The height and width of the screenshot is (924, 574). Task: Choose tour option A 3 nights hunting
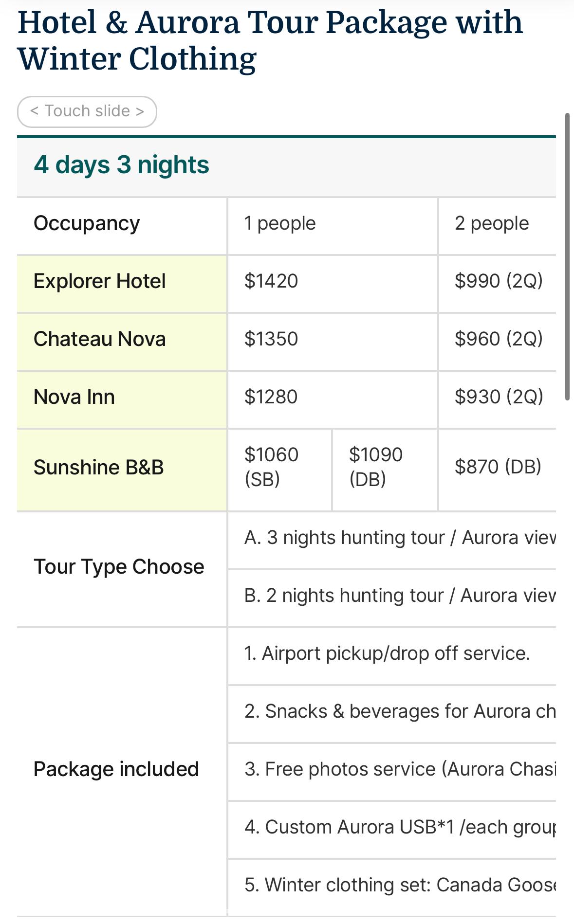399,538
